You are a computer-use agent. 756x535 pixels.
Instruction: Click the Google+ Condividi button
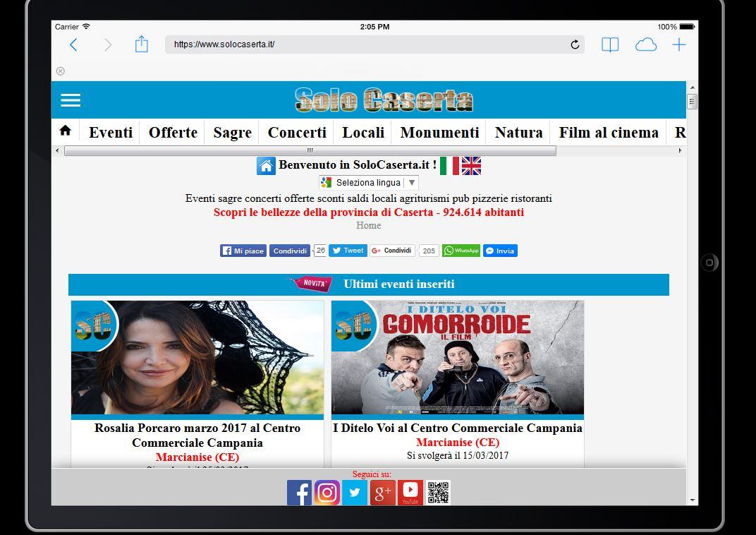click(x=392, y=251)
